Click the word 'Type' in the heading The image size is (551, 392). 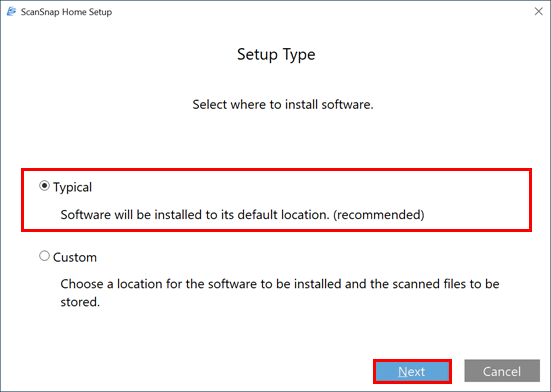coord(299,55)
